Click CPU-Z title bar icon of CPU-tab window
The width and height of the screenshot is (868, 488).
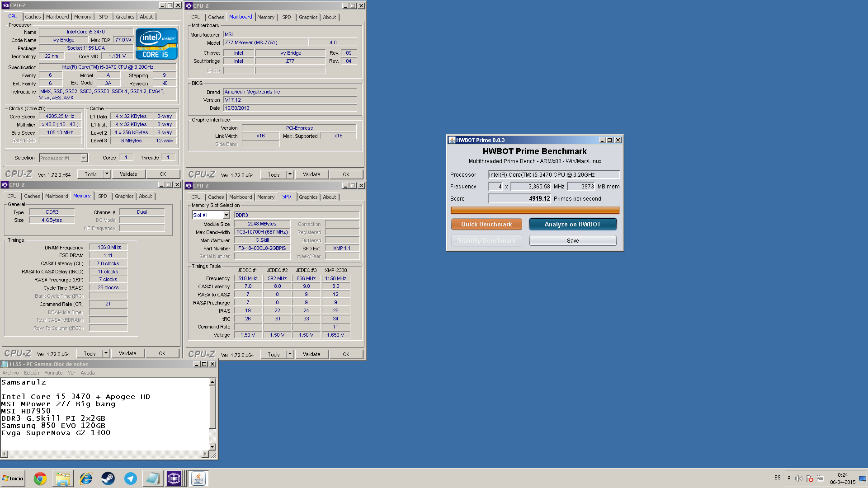coord(5,5)
